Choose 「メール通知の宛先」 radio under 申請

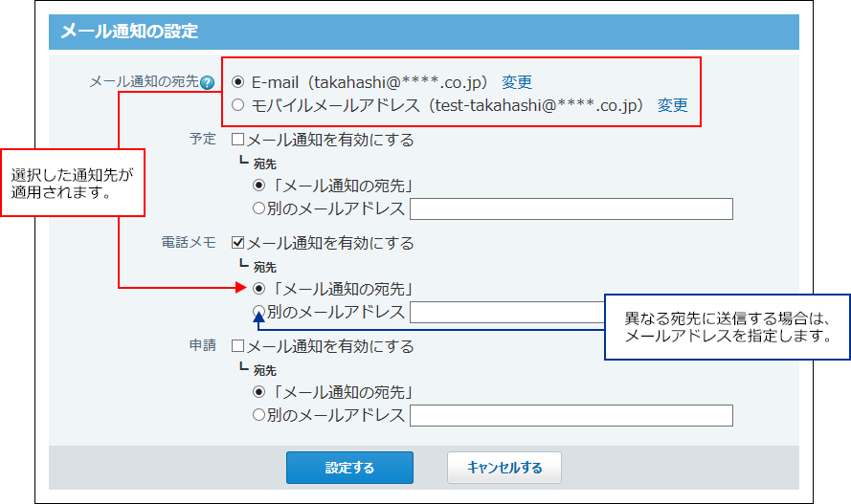tap(258, 392)
